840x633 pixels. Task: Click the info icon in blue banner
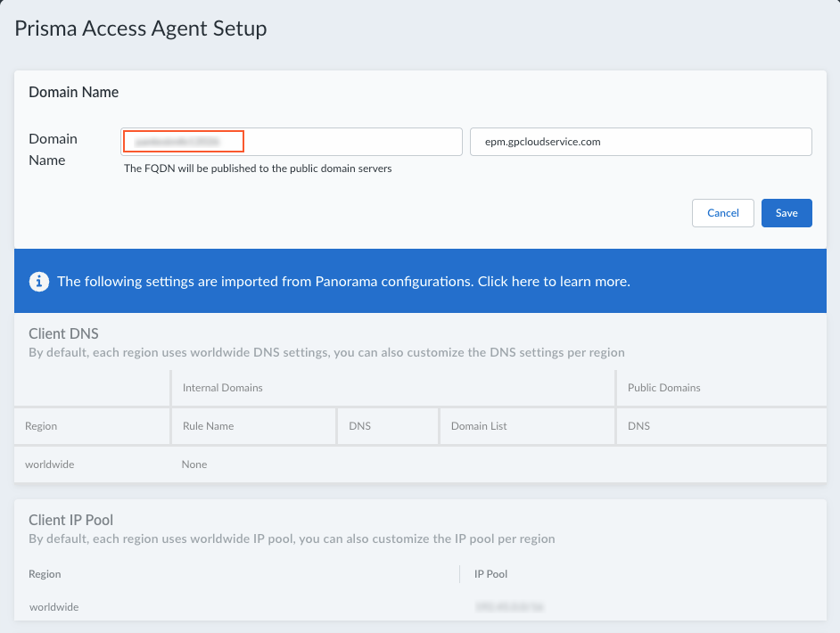click(38, 282)
